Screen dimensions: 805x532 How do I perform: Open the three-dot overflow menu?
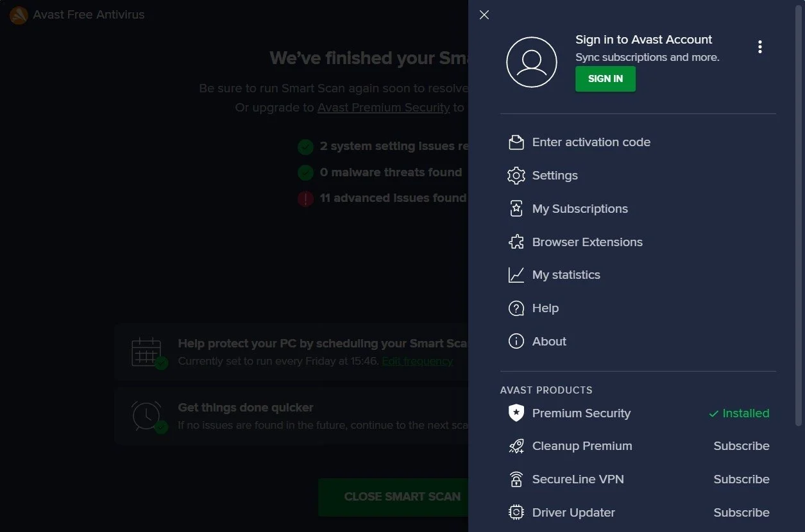(759, 46)
